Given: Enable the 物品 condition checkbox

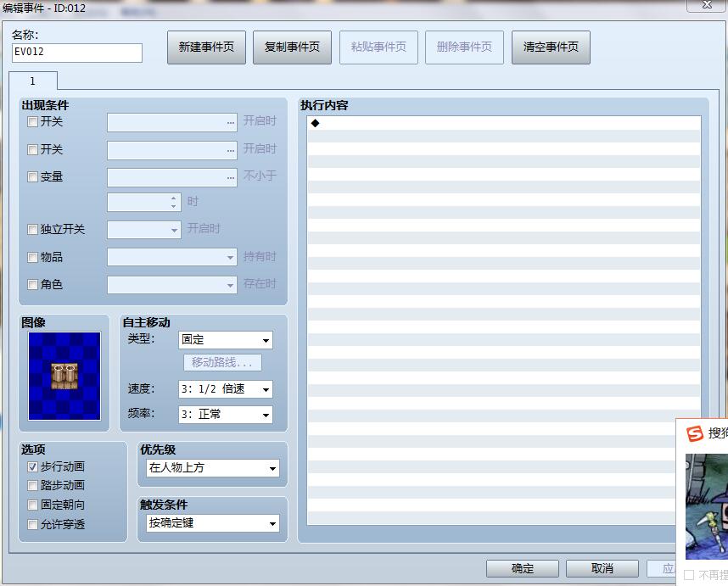Looking at the screenshot, I should pyautogui.click(x=32, y=257).
